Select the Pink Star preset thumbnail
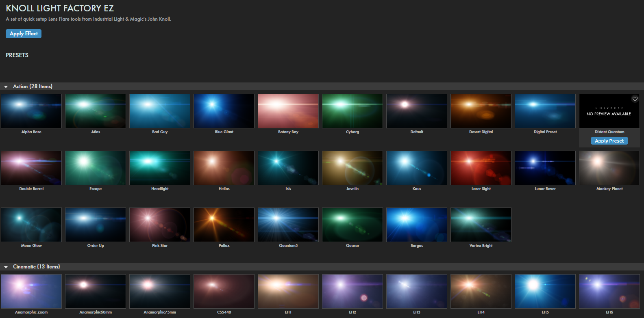 pyautogui.click(x=160, y=225)
